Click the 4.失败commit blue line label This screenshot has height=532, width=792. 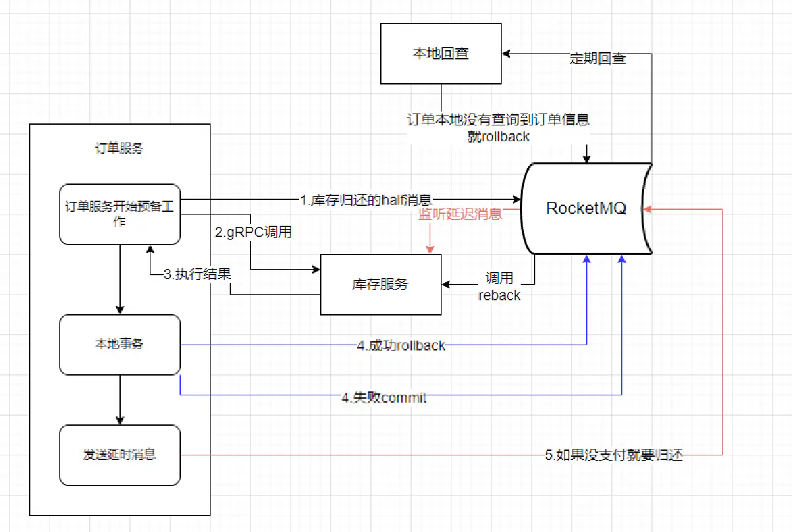click(383, 397)
